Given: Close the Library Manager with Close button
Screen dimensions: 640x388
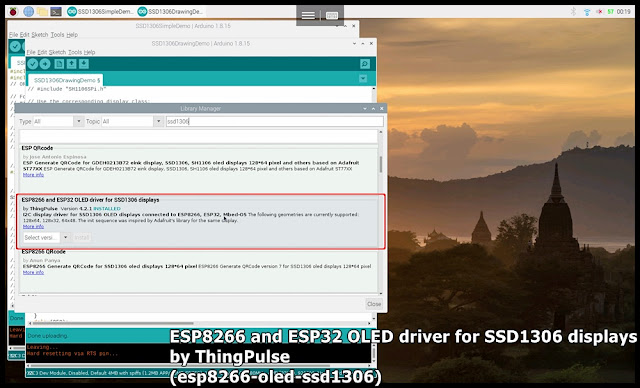Looking at the screenshot, I should [x=373, y=304].
